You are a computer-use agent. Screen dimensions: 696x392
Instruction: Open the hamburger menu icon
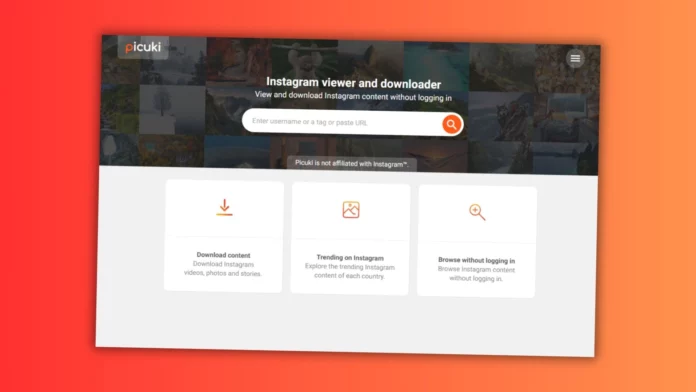pyautogui.click(x=575, y=58)
